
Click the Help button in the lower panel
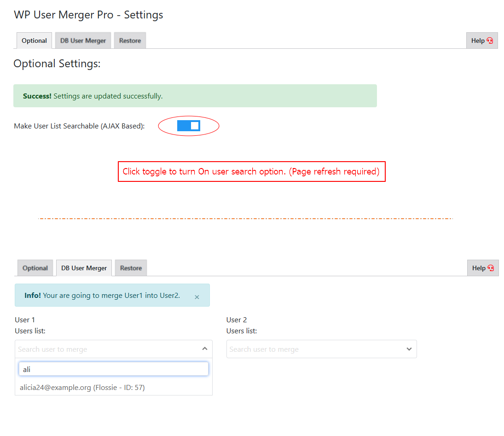point(483,268)
